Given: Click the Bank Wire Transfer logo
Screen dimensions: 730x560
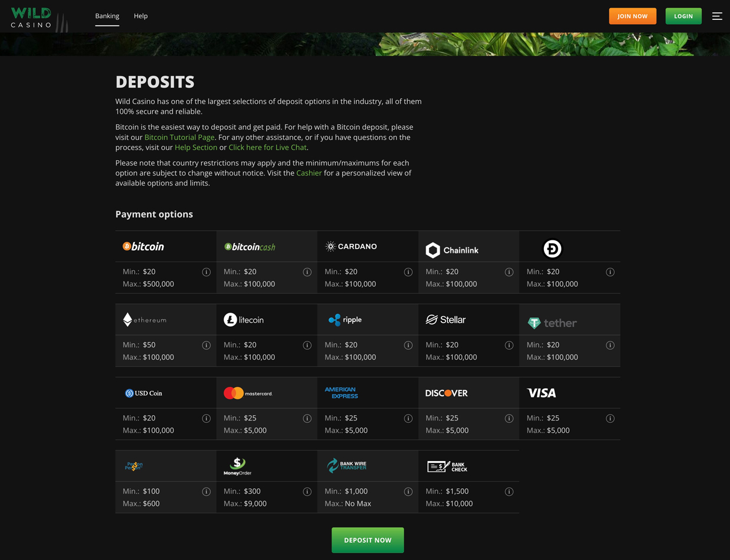Looking at the screenshot, I should click(x=347, y=465).
